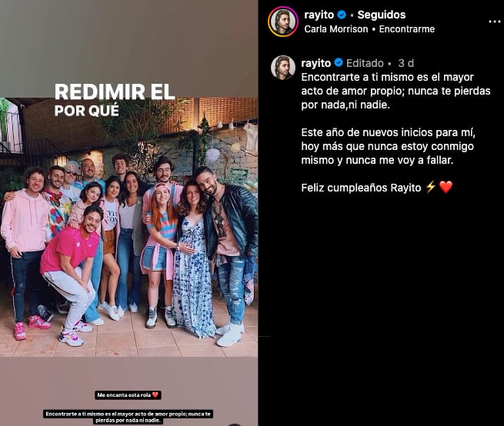Viewport: 504px width, 426px height.
Task: Open the Carla Morrison artist audio link
Action: click(x=336, y=29)
